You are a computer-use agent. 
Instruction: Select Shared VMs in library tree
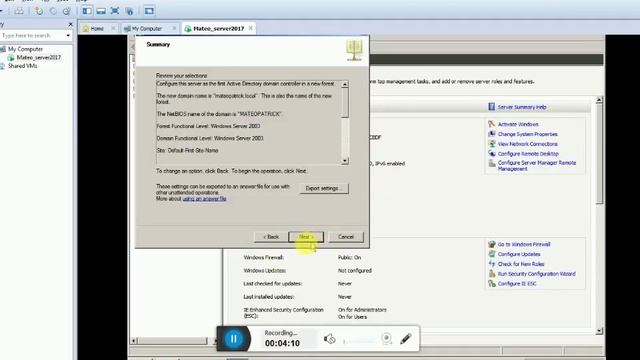click(x=22, y=66)
